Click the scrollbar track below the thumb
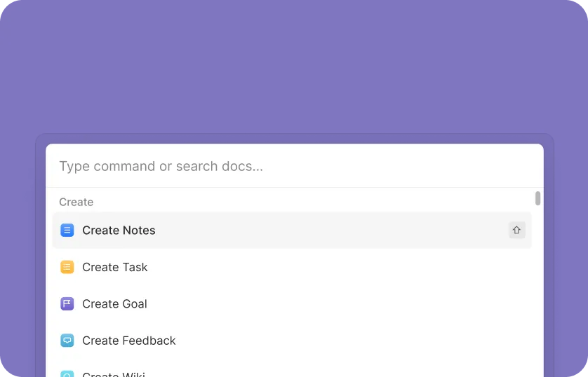The height and width of the screenshot is (377, 588). (538, 294)
